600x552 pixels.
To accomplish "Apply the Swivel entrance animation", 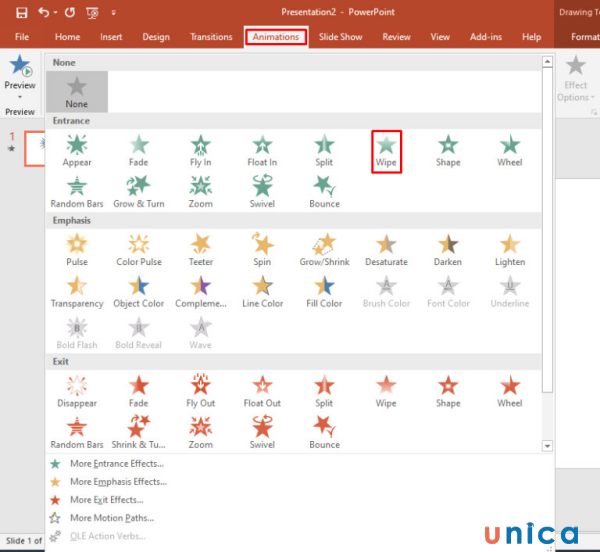I will (262, 192).
